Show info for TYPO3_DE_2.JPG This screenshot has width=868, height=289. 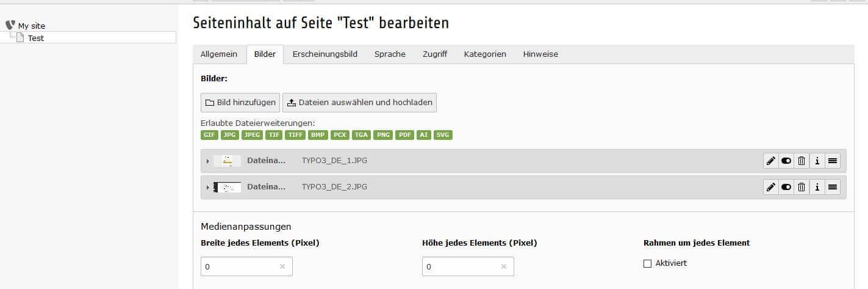817,187
